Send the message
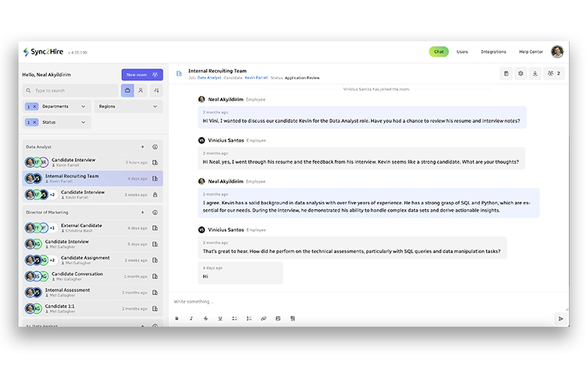This screenshot has height=368, width=588. [561, 319]
